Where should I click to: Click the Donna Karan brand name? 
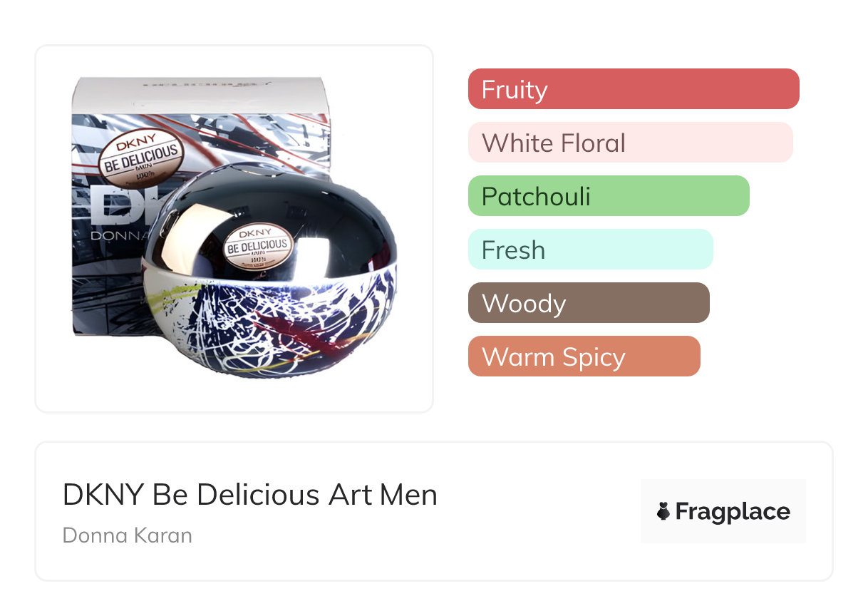(x=127, y=535)
